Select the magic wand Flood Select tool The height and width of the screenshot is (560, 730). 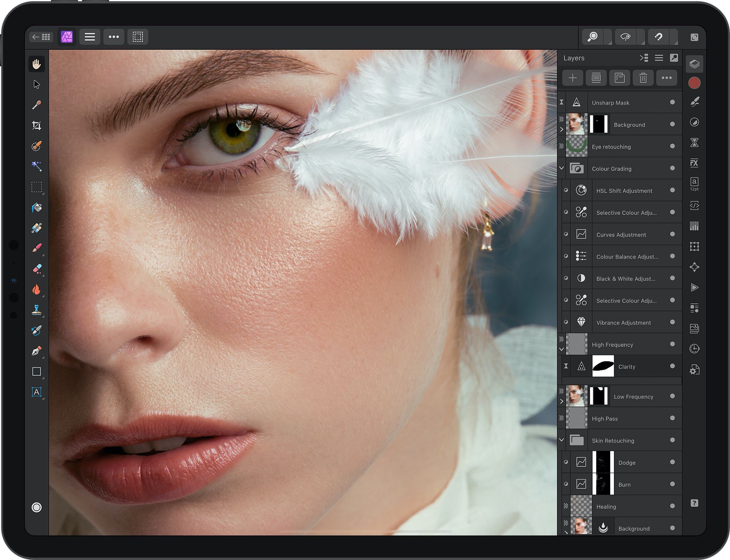click(36, 166)
